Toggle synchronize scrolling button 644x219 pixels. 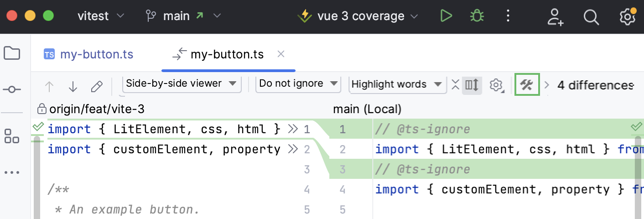click(472, 85)
